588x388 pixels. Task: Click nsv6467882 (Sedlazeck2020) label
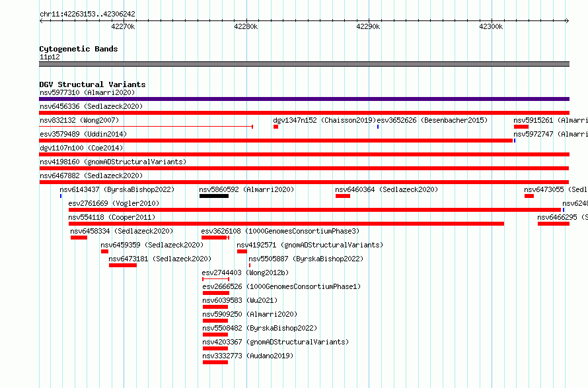(x=91, y=176)
